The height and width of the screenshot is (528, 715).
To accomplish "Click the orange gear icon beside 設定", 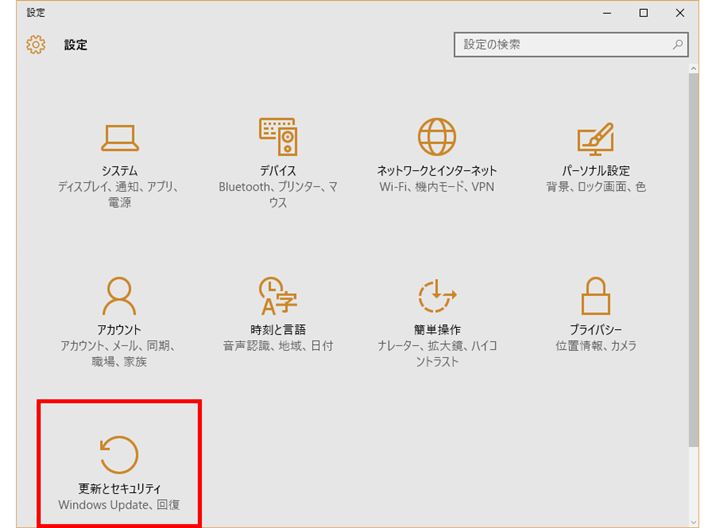I will coord(36,45).
